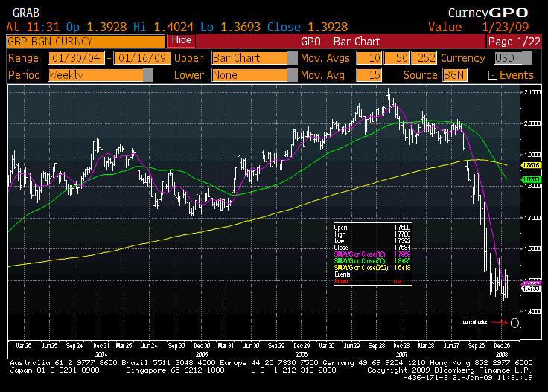Click the Close 1.7684 row in the data tooltip

pyautogui.click(x=372, y=248)
